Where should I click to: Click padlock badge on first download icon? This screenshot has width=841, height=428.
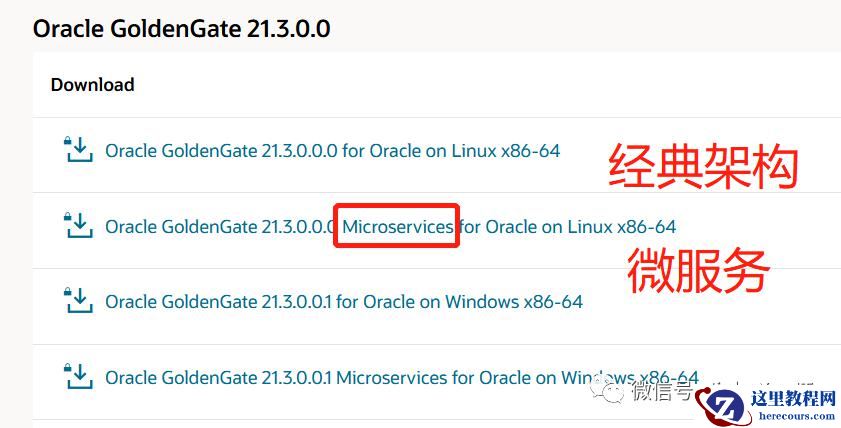click(x=68, y=141)
